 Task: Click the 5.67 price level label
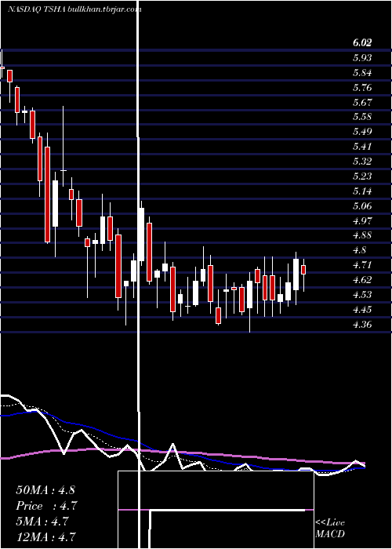pyautogui.click(x=362, y=102)
